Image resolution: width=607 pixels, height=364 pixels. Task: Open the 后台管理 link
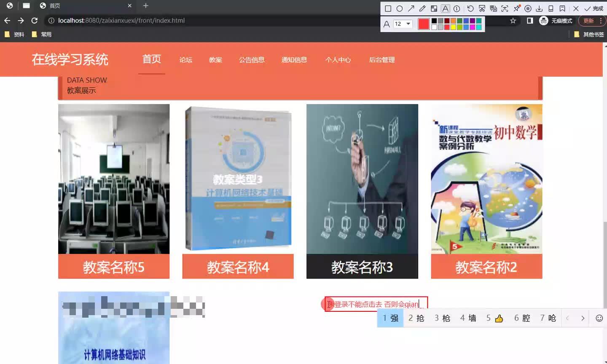click(381, 60)
